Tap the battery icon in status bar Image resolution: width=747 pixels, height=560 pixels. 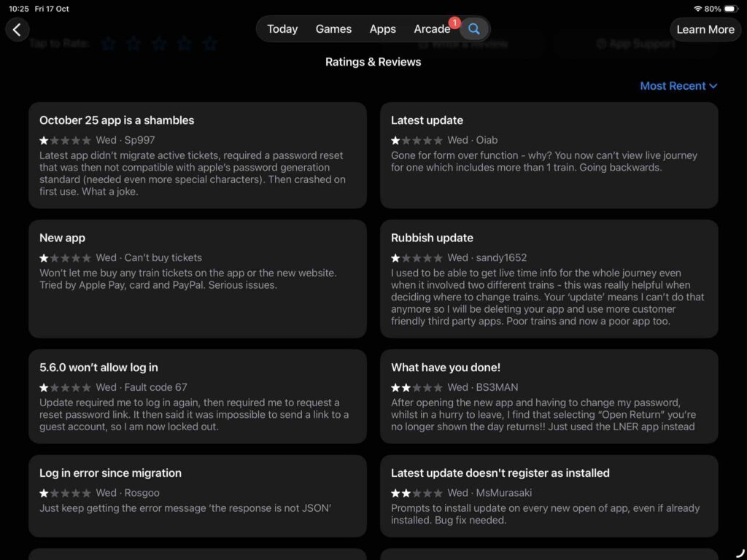coord(732,9)
